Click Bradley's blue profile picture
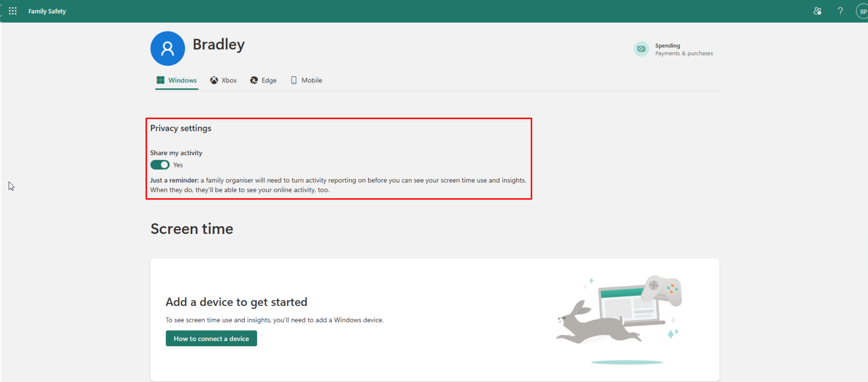This screenshot has width=868, height=382. (168, 48)
